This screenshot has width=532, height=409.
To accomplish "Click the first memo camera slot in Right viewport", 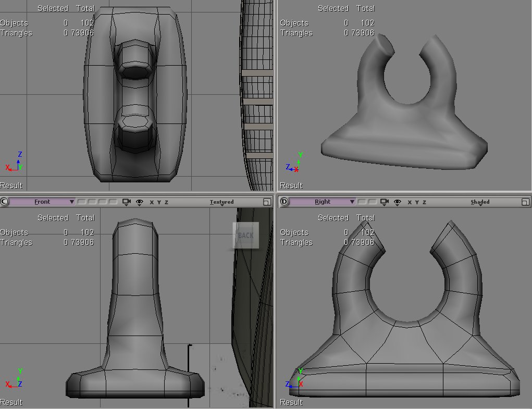I will coord(362,202).
